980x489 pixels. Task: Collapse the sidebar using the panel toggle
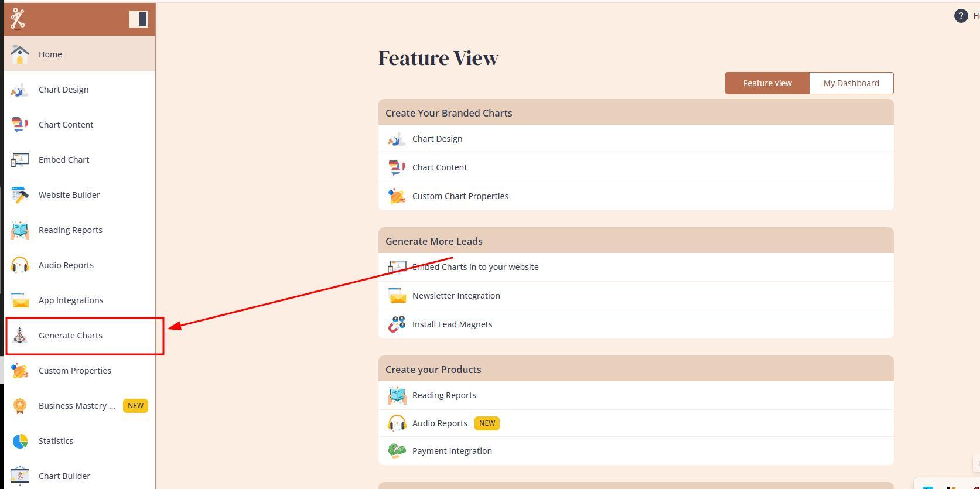[x=138, y=19]
